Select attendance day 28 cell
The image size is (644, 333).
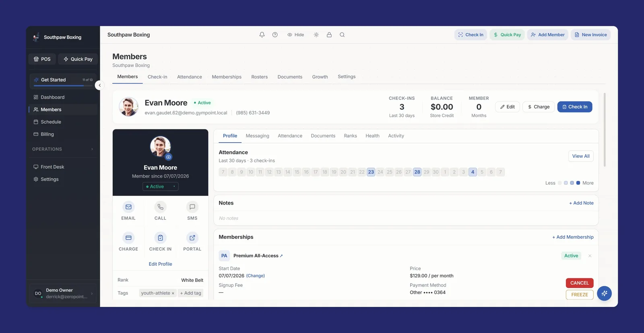coord(417,172)
